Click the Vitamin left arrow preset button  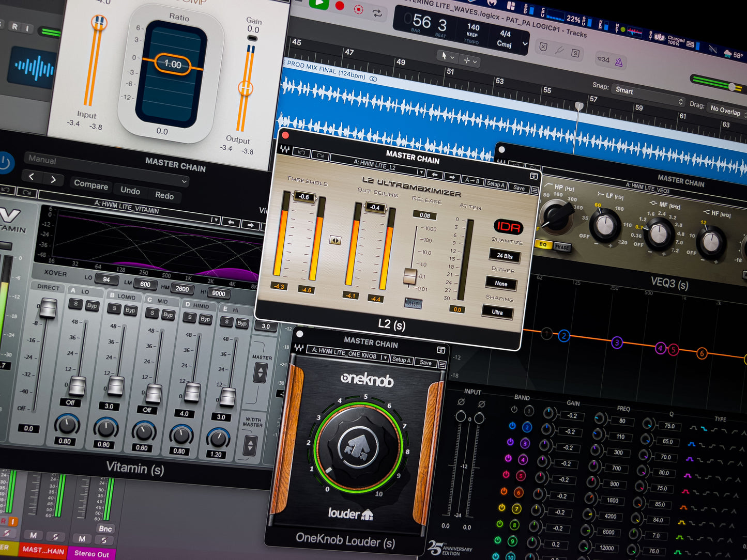(231, 223)
